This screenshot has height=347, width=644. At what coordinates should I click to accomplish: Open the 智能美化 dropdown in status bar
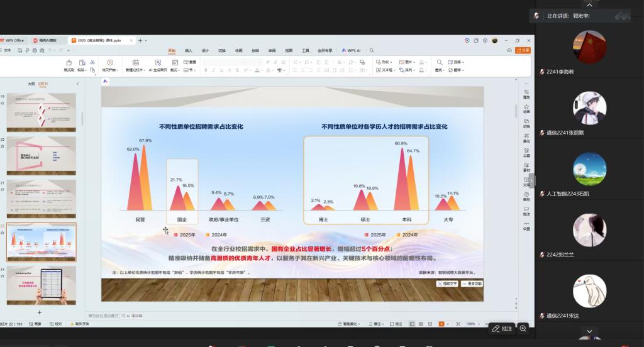(x=348, y=324)
